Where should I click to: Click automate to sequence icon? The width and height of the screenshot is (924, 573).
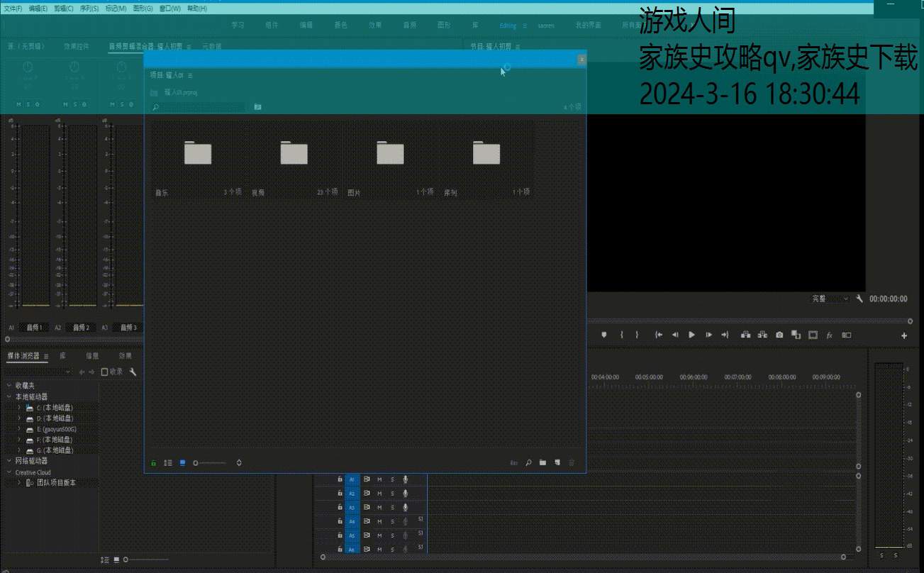coord(513,462)
